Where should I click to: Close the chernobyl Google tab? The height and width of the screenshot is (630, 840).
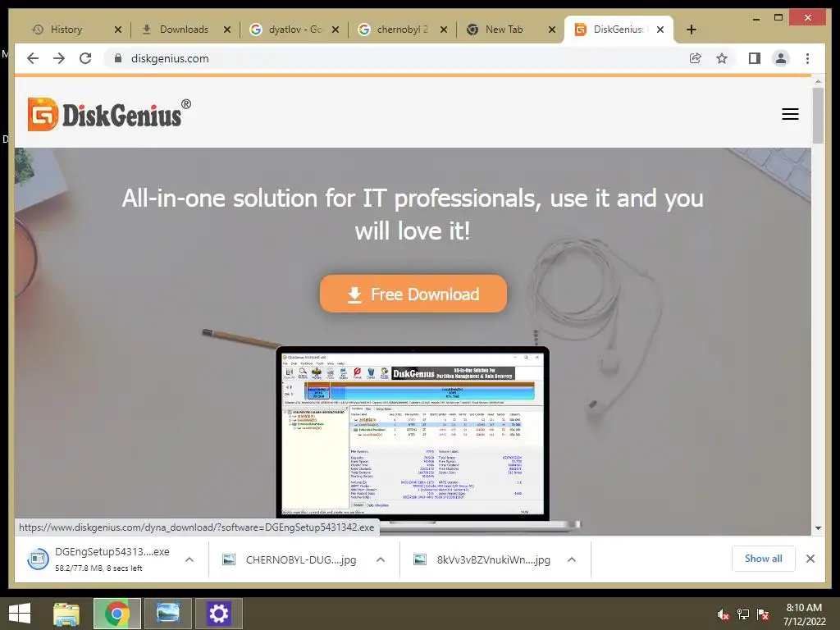(444, 30)
